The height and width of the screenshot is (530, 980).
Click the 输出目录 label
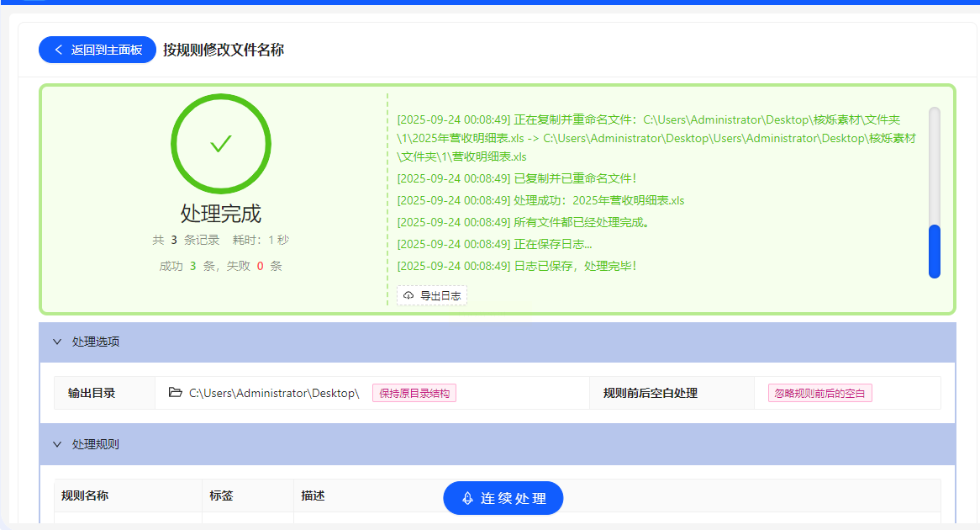(x=92, y=393)
